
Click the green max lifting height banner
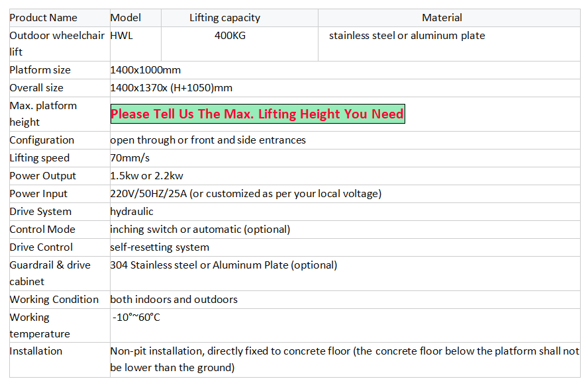257,114
